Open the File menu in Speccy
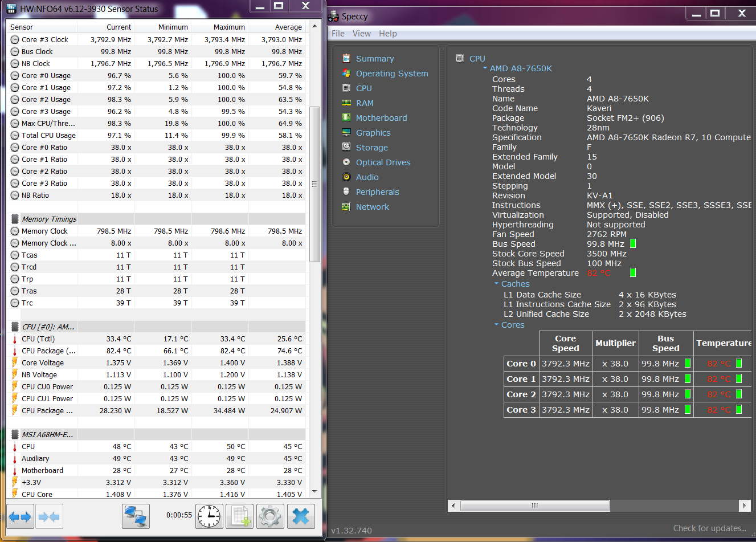 coord(338,34)
